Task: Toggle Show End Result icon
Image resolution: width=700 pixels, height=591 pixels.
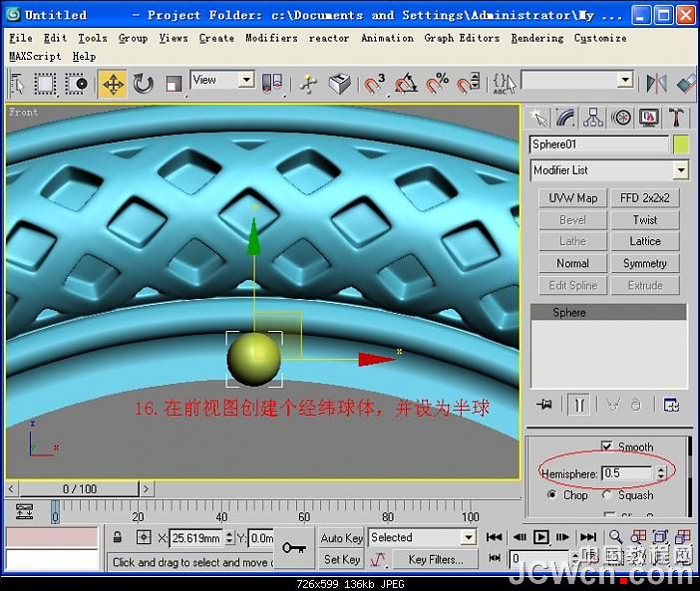Action: coord(579,405)
